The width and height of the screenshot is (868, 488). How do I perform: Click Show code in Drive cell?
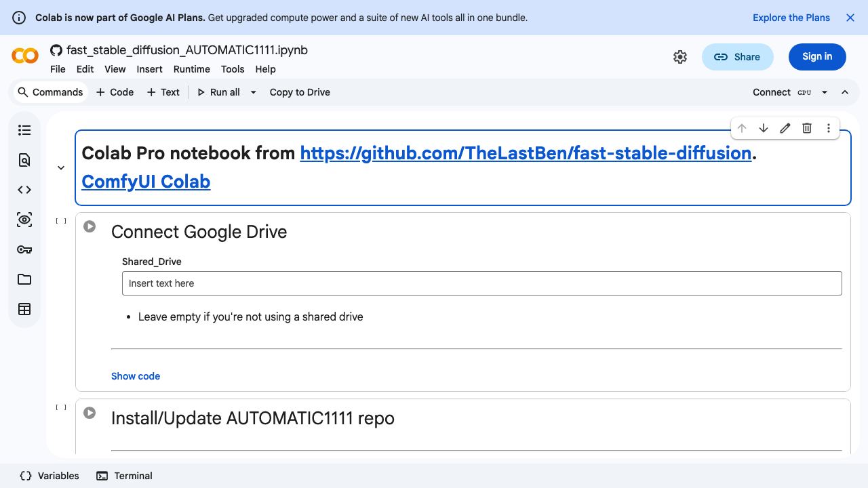pos(136,376)
